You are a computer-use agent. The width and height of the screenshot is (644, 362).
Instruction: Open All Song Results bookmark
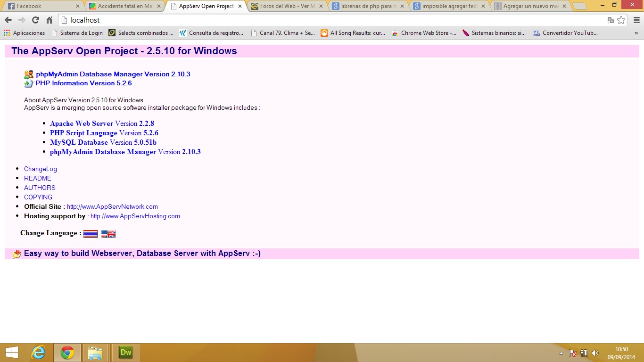click(x=353, y=33)
